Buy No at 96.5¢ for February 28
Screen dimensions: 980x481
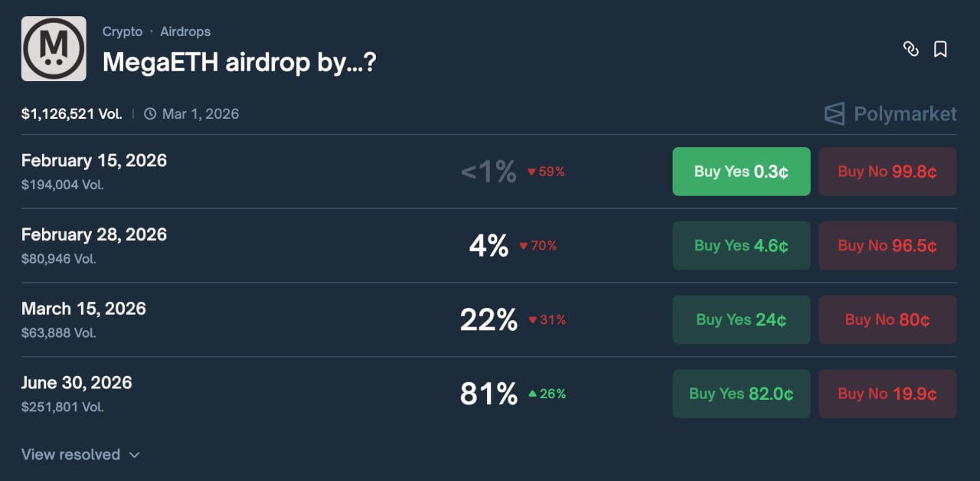(887, 246)
